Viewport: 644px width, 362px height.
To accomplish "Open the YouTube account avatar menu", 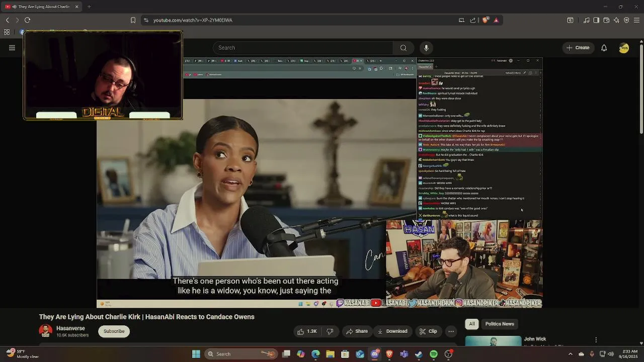I will (x=624, y=48).
